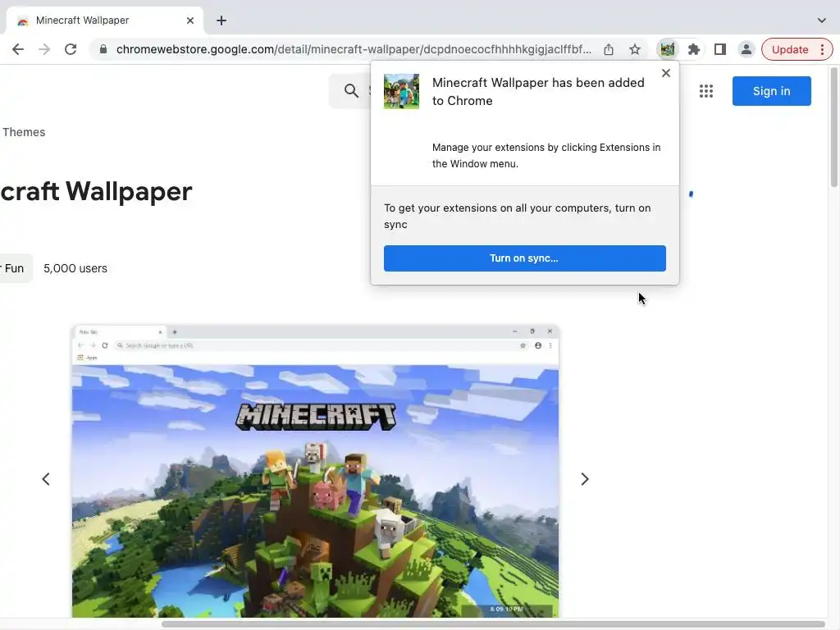Reload the current page
840x630 pixels.
(x=71, y=49)
